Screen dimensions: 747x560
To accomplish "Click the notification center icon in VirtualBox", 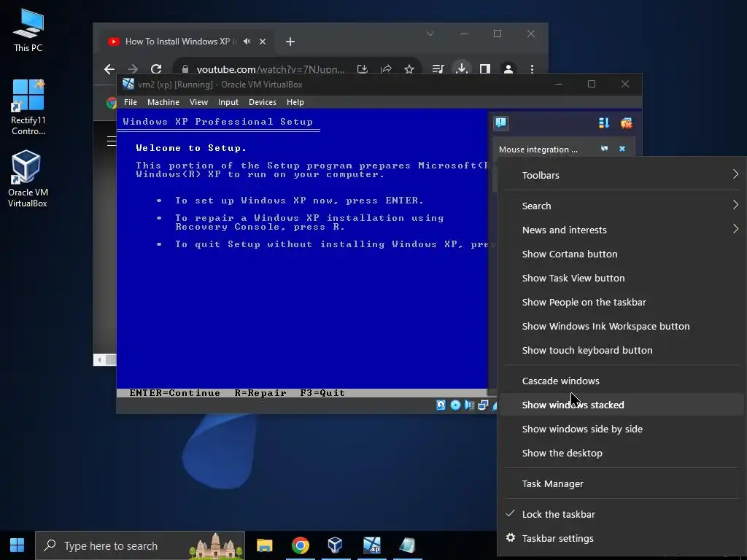I will coord(500,123).
